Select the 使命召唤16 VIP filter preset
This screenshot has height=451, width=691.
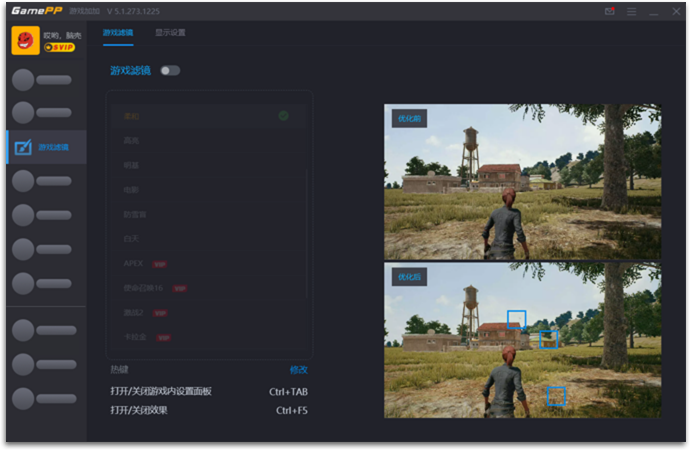point(208,288)
